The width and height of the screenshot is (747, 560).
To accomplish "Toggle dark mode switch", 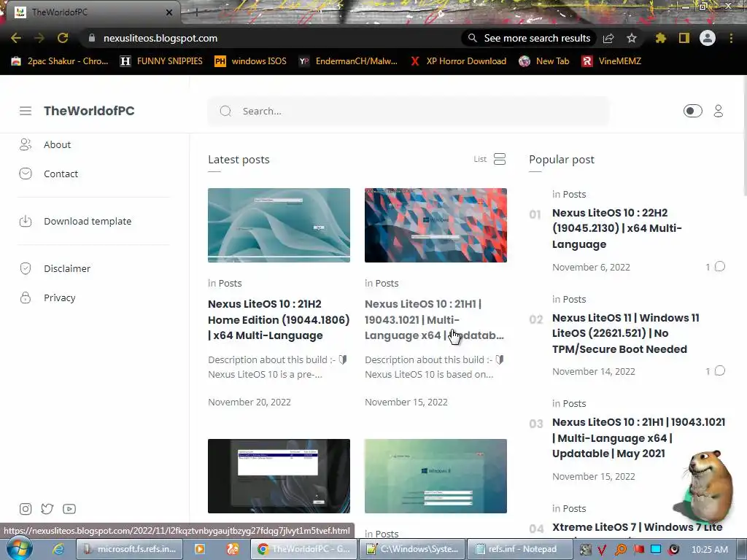I will pyautogui.click(x=693, y=111).
